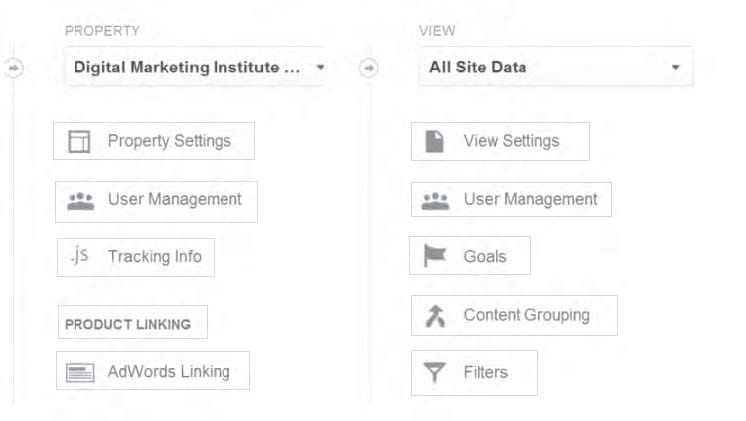Go to Goals in View column

pos(470,255)
